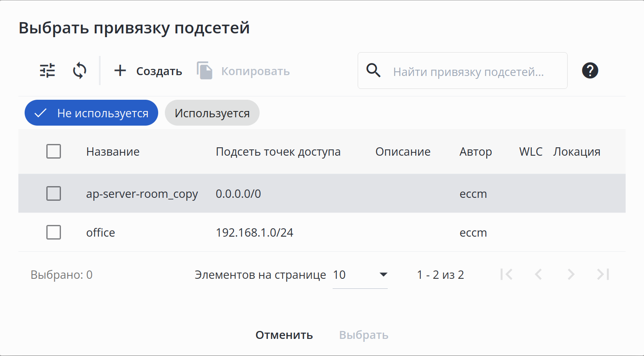Click the copy documents icon
The image size is (644, 356).
coord(205,71)
